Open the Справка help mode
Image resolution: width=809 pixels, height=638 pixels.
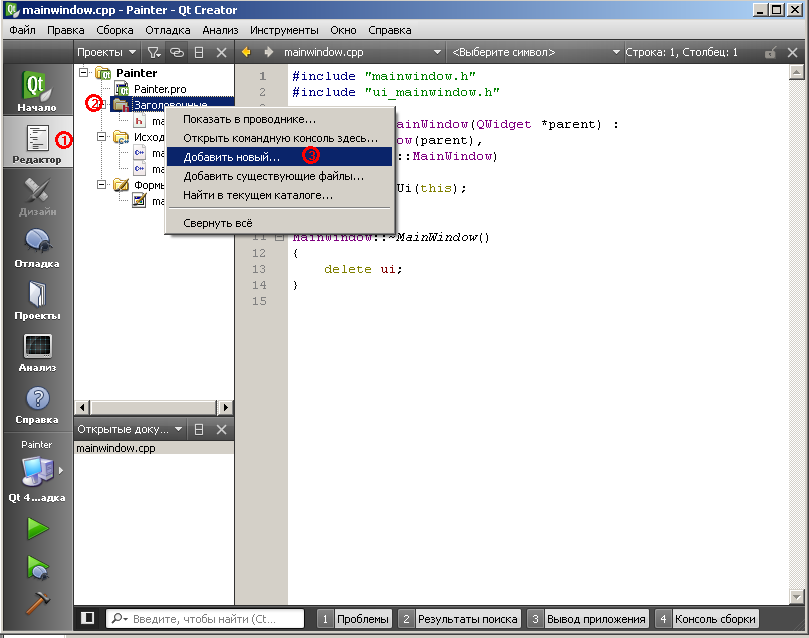(37, 403)
